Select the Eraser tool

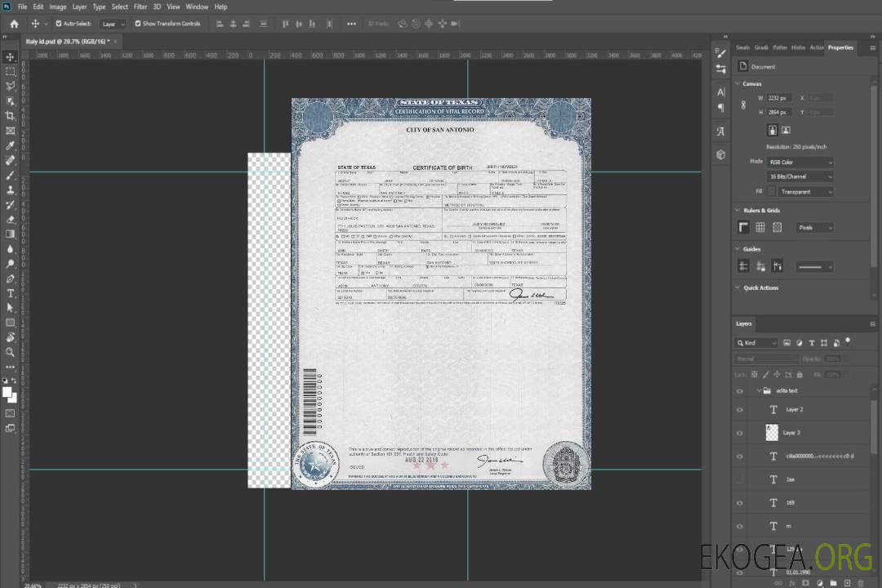(x=10, y=220)
